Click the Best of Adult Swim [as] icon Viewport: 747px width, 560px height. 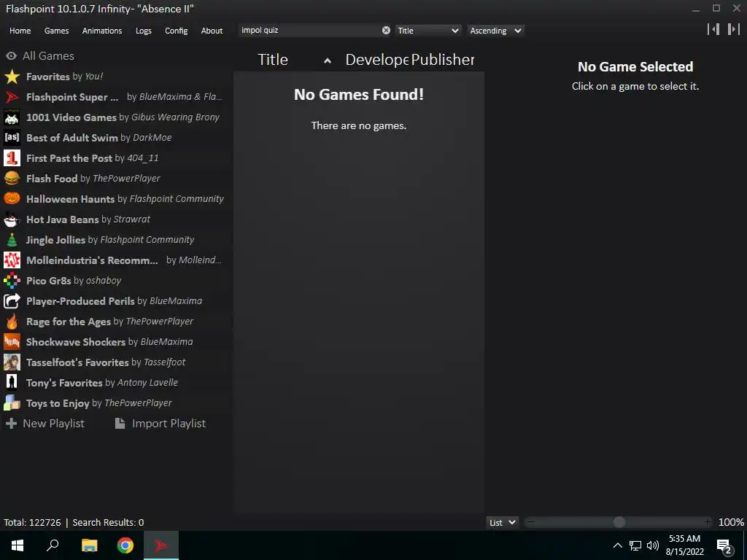[12, 138]
